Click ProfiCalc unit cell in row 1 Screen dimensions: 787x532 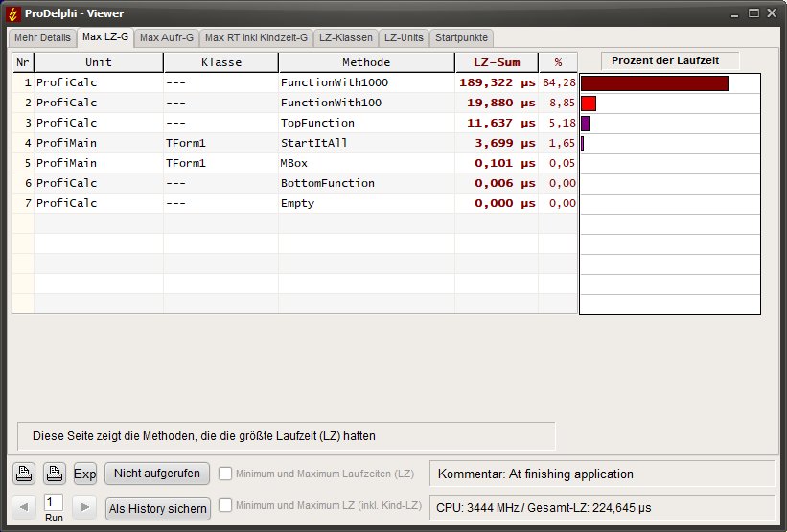(99, 82)
